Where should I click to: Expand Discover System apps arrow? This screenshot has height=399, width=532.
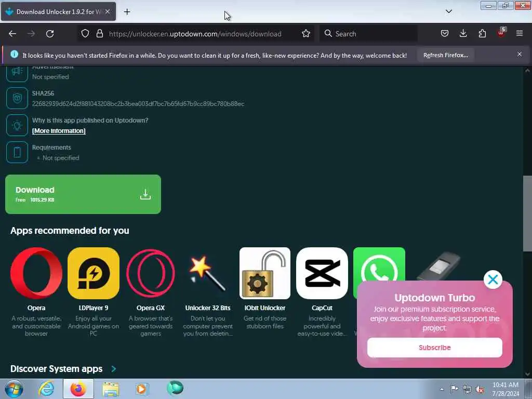tap(114, 369)
